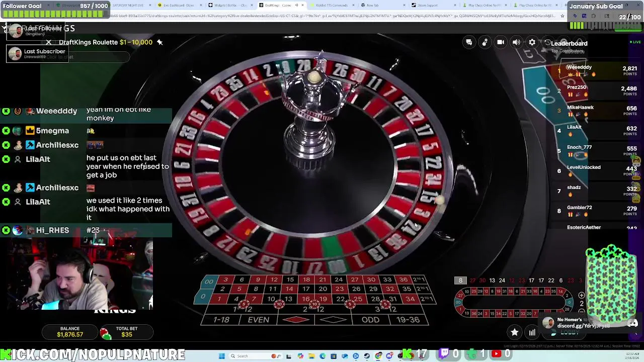Select the latest result 8 in history

[460, 281]
